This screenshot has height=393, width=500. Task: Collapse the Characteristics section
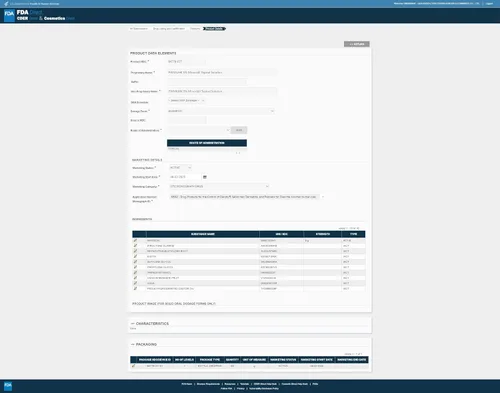coord(133,324)
